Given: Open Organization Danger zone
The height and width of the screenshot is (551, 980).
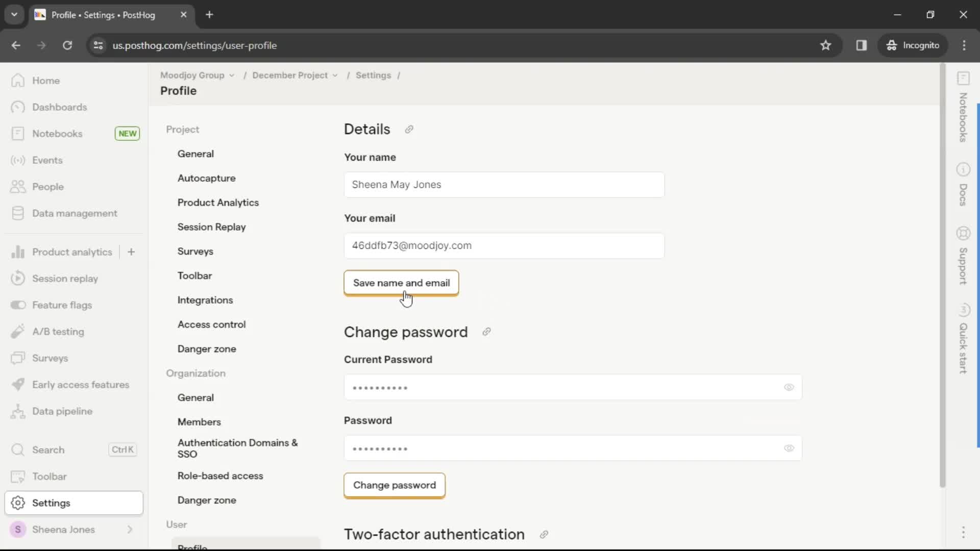Looking at the screenshot, I should point(207,500).
